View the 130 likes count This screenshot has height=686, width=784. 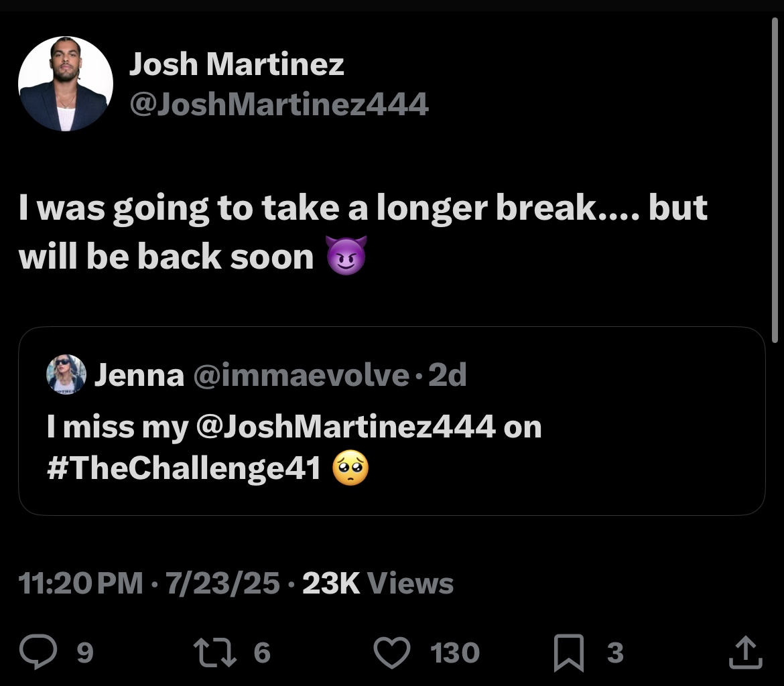click(x=455, y=653)
